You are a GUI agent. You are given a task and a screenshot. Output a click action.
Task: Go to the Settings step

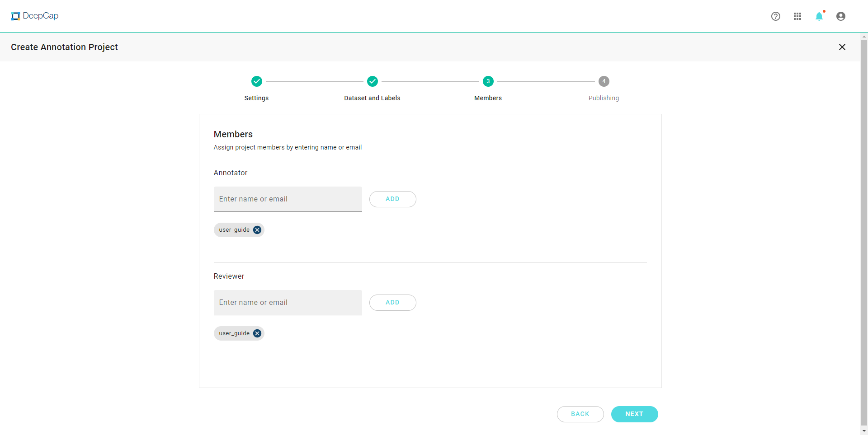(257, 81)
